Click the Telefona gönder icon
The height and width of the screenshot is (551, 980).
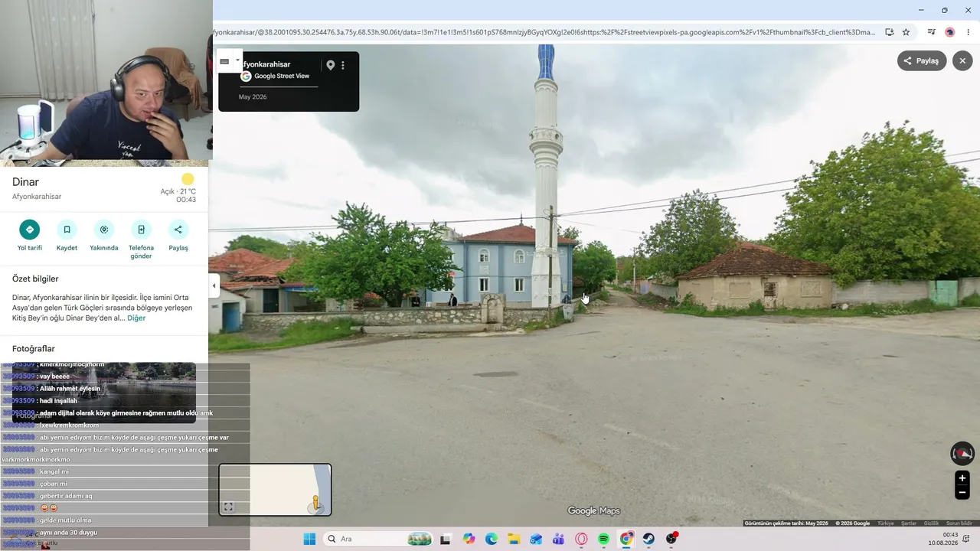pyautogui.click(x=141, y=230)
